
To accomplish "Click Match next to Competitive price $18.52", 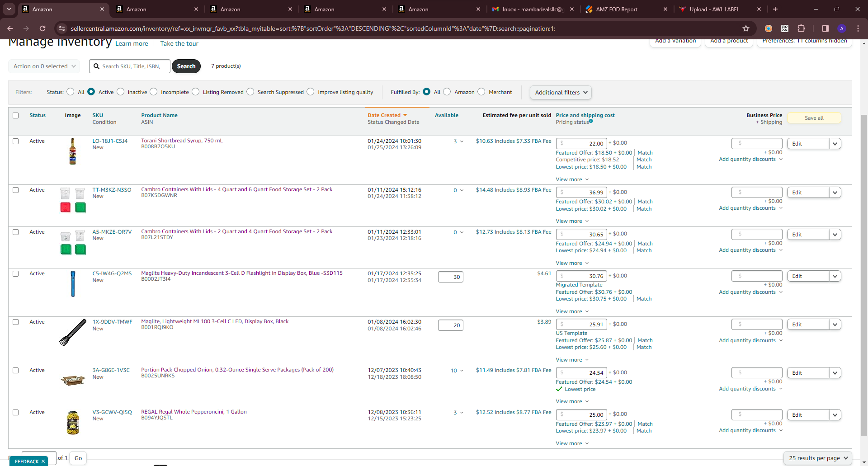I will [644, 160].
